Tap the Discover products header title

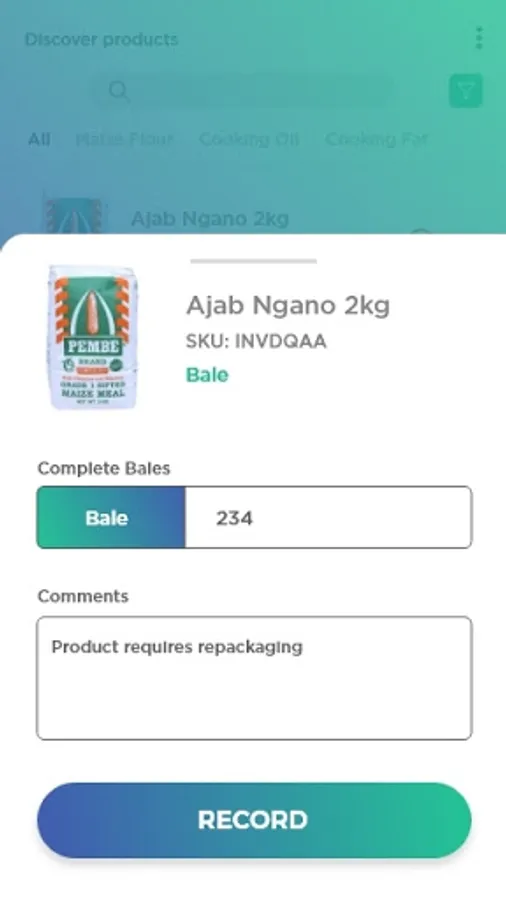[102, 40]
